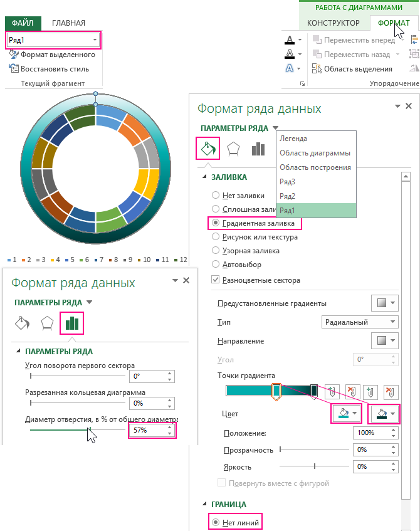Choose Ряд2 from the dropdown list
This screenshot has height=531, width=420.
[x=288, y=196]
